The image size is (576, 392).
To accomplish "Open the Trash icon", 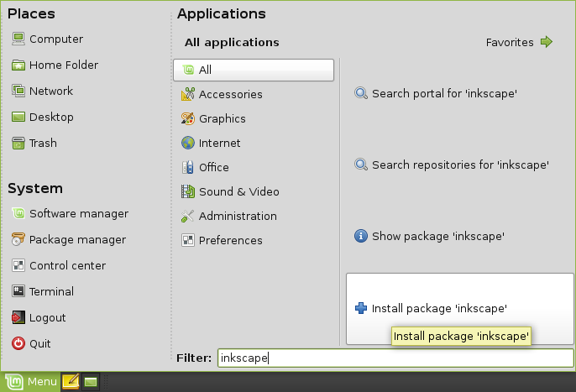I will [x=18, y=143].
